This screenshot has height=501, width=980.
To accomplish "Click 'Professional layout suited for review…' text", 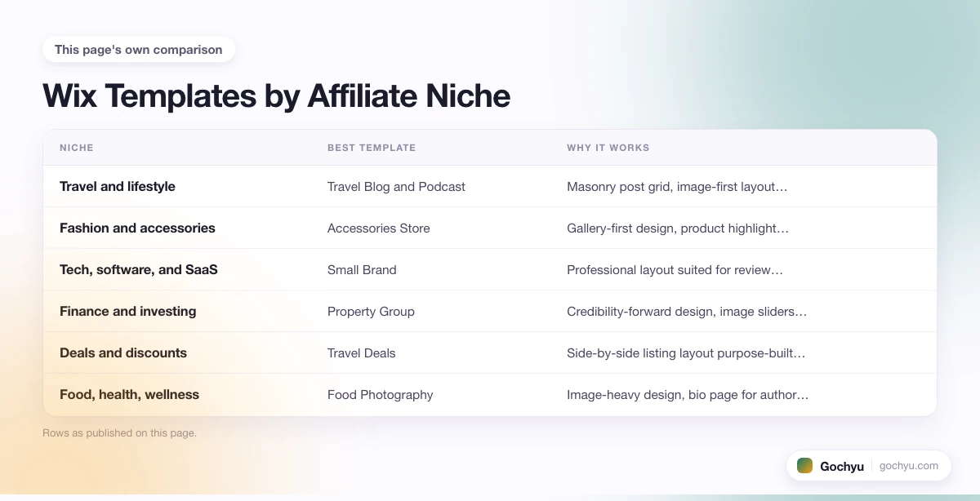I will tap(675, 270).
